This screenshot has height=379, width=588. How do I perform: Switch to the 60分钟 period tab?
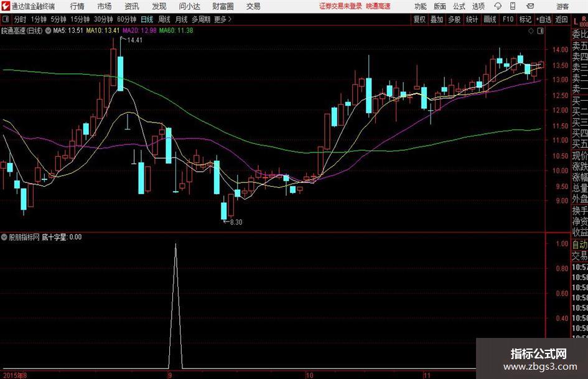pyautogui.click(x=126, y=19)
